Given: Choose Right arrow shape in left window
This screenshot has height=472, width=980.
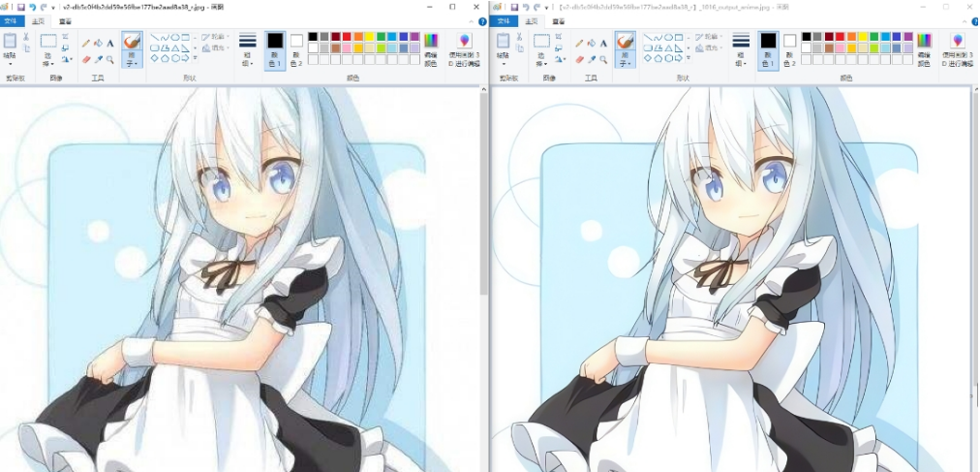Looking at the screenshot, I should pyautogui.click(x=186, y=58).
